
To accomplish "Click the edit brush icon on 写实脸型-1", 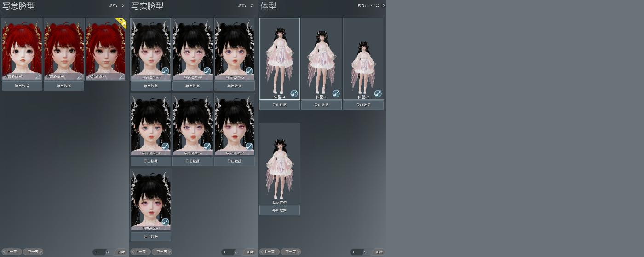I will (x=165, y=222).
